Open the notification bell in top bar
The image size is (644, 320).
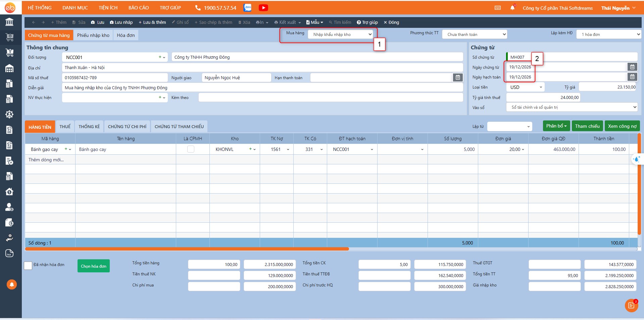pyautogui.click(x=512, y=8)
